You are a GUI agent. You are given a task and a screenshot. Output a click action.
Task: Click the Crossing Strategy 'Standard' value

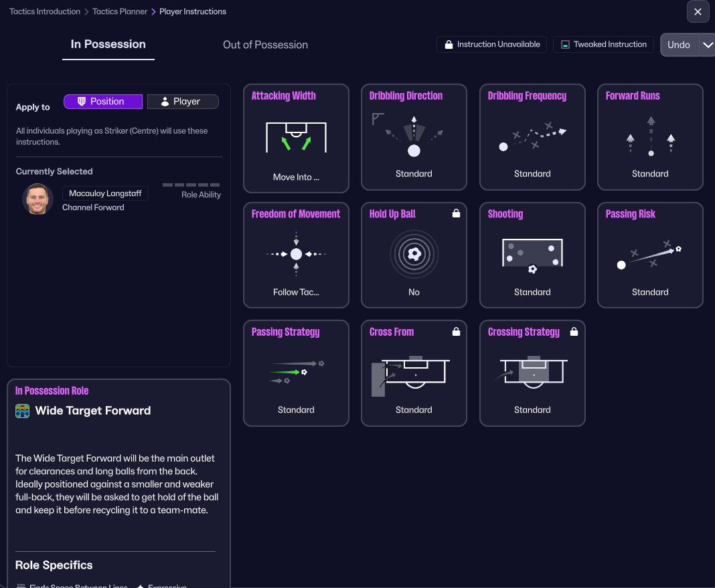[x=532, y=409]
